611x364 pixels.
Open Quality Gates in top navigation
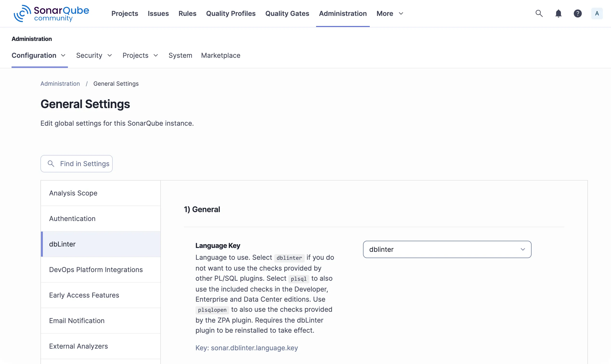[x=287, y=13]
